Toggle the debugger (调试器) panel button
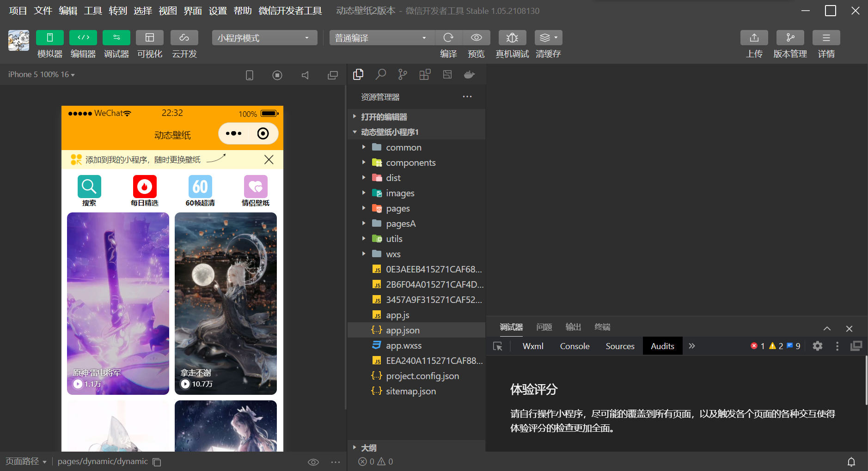868x471 pixels. [116, 38]
